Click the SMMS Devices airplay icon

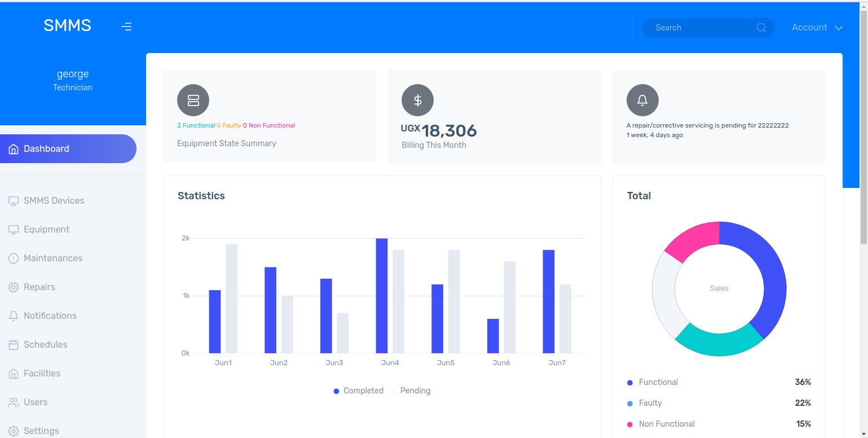(14, 201)
